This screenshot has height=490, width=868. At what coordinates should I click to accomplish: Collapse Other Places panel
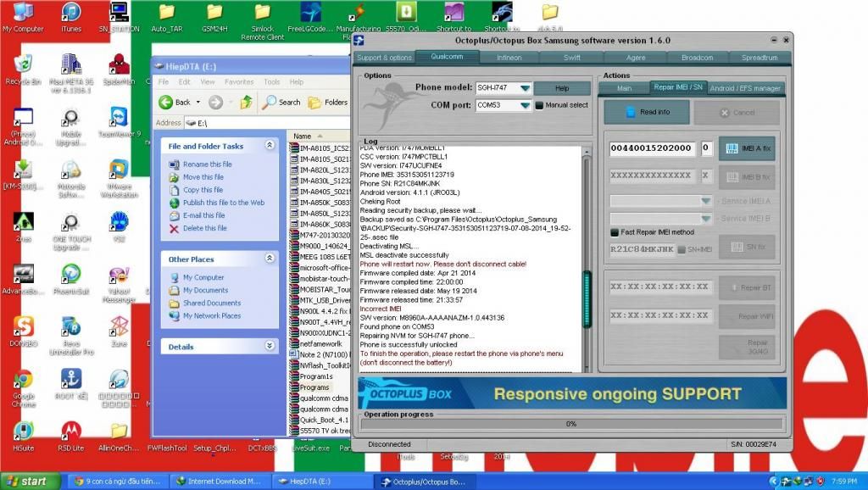click(x=270, y=258)
